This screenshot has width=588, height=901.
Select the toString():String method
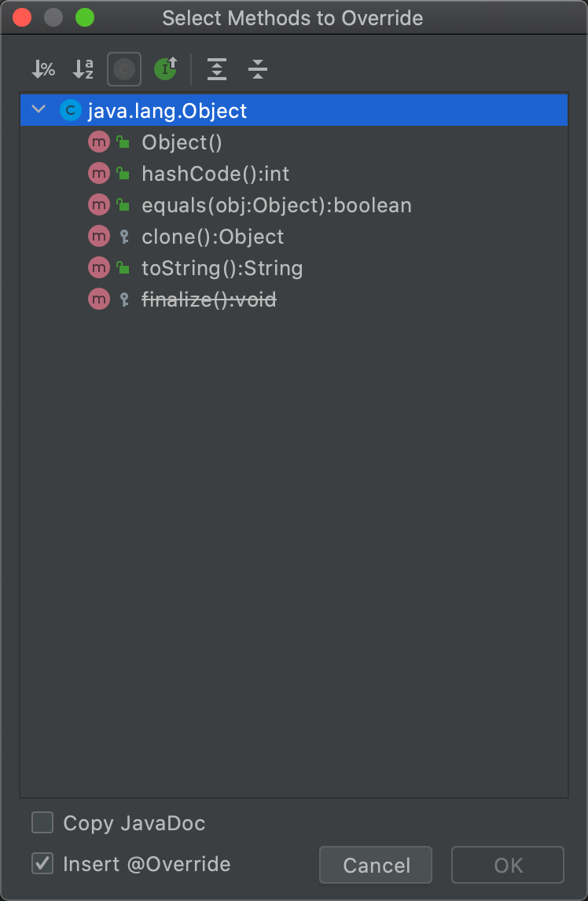coord(222,268)
